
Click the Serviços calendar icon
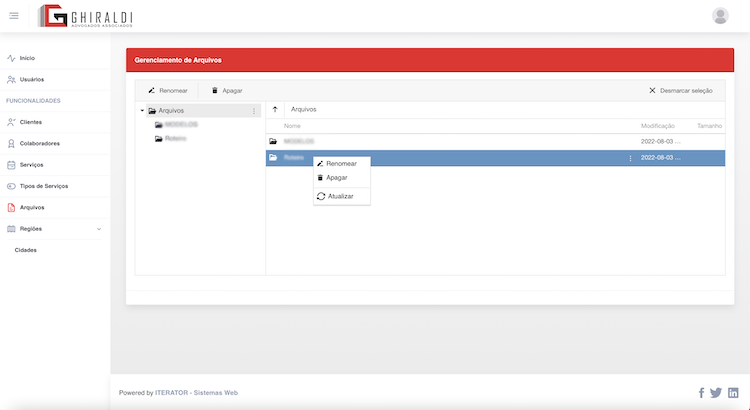(11, 165)
